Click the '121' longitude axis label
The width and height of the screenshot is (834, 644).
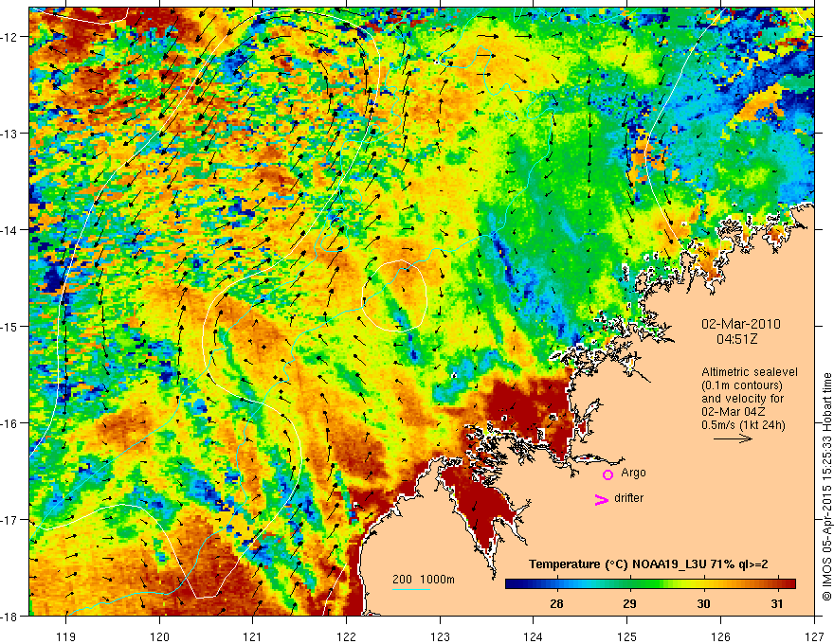[253, 636]
